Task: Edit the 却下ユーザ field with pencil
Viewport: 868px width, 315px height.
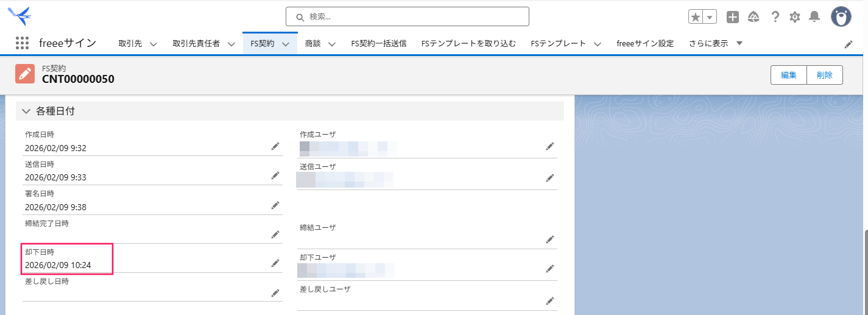Action: (550, 269)
